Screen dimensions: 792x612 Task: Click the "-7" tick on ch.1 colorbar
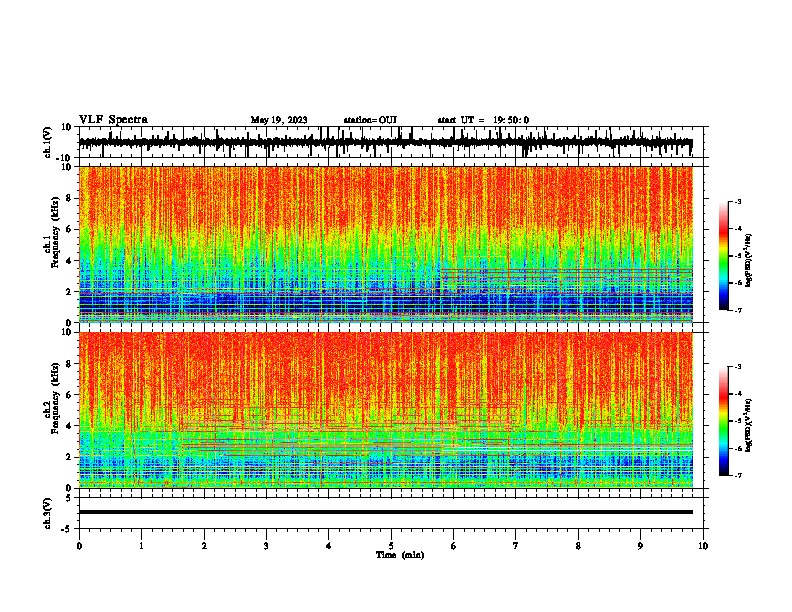tap(738, 310)
